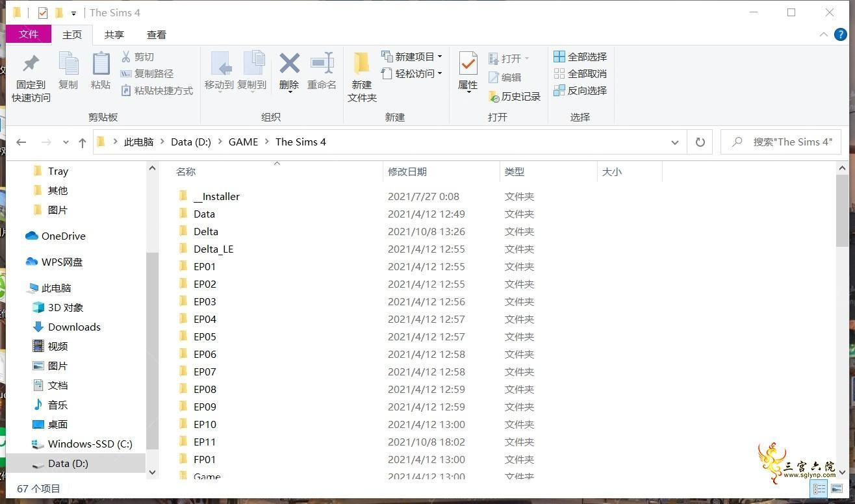Switch to the View (查看) tab
Viewport: 855px width, 504px height.
(x=157, y=34)
